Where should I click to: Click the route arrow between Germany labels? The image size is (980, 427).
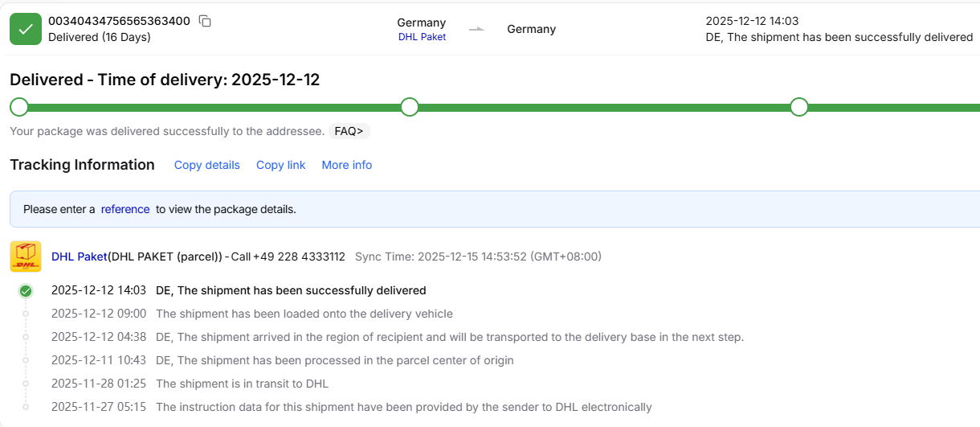[477, 29]
